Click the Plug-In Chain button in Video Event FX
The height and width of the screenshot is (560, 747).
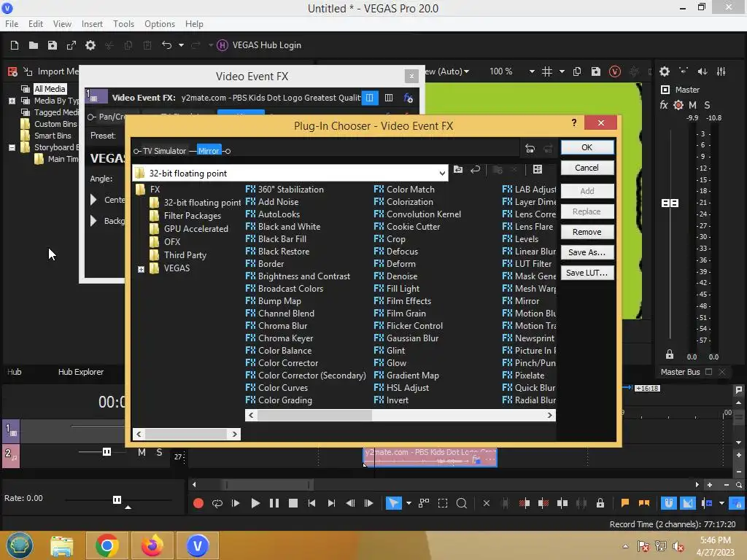point(409,98)
